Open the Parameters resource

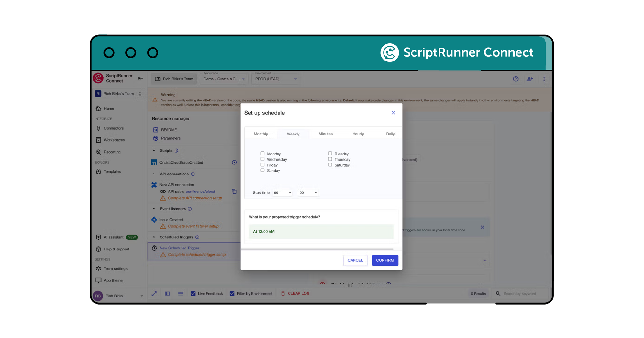point(167,138)
